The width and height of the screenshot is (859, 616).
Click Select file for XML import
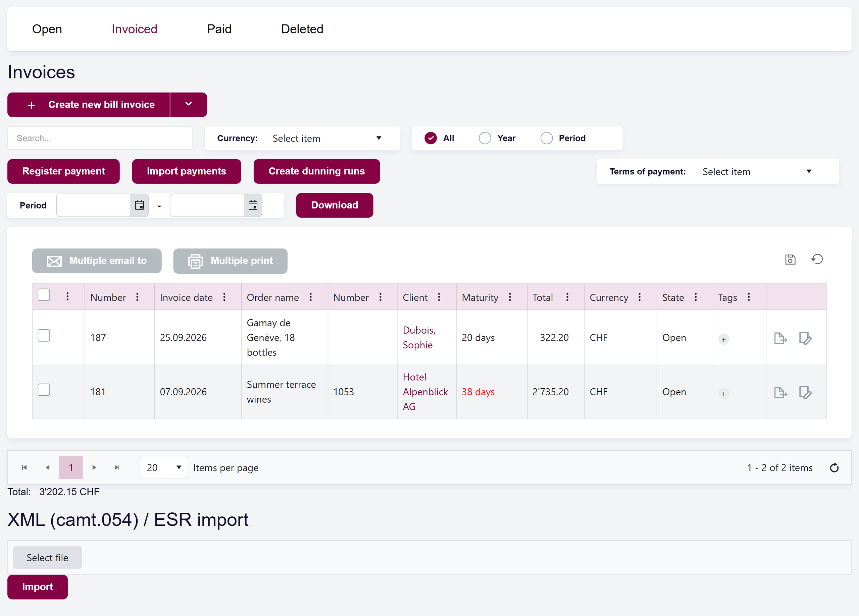click(x=47, y=558)
